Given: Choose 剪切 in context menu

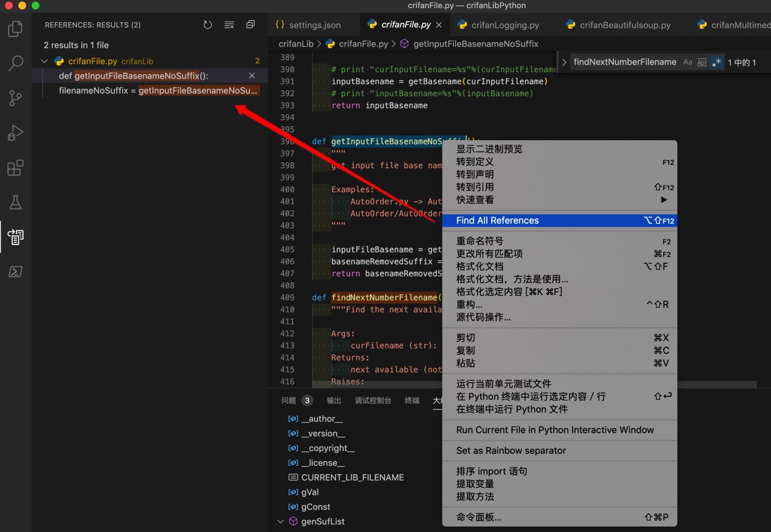Looking at the screenshot, I should point(560,338).
